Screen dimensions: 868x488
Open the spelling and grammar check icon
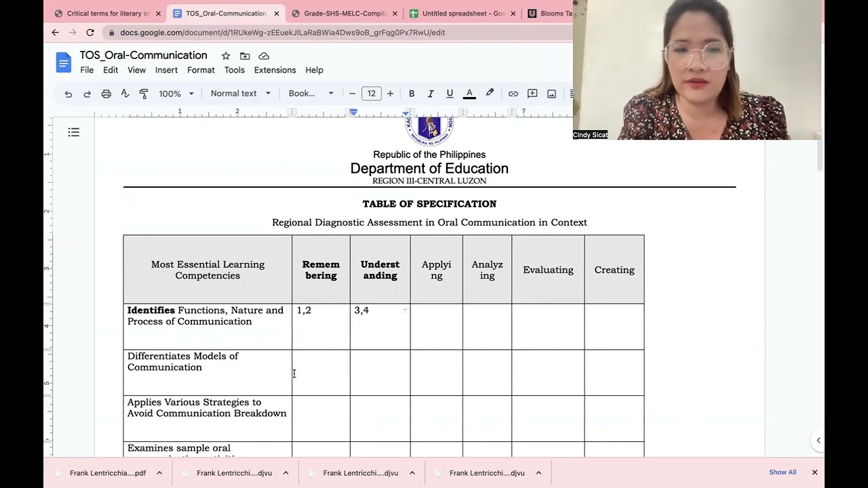tap(125, 94)
